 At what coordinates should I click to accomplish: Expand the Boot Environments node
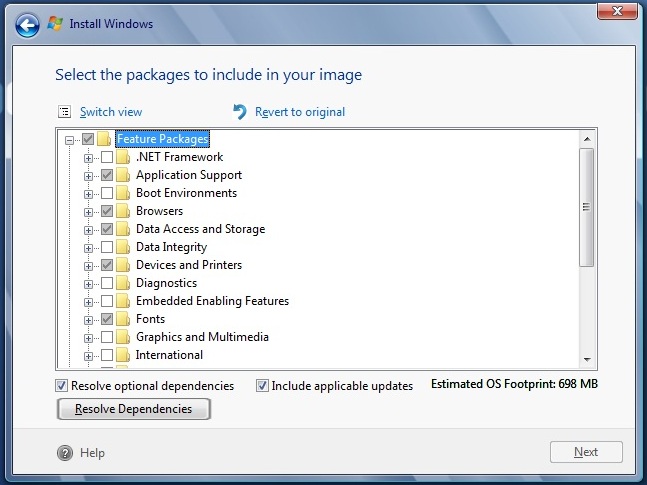88,194
